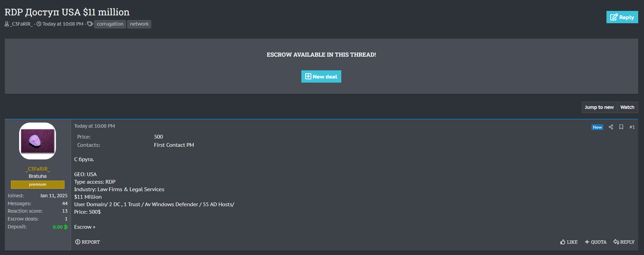Toggle Watch for this thread
The width and height of the screenshot is (644, 255).
627,107
